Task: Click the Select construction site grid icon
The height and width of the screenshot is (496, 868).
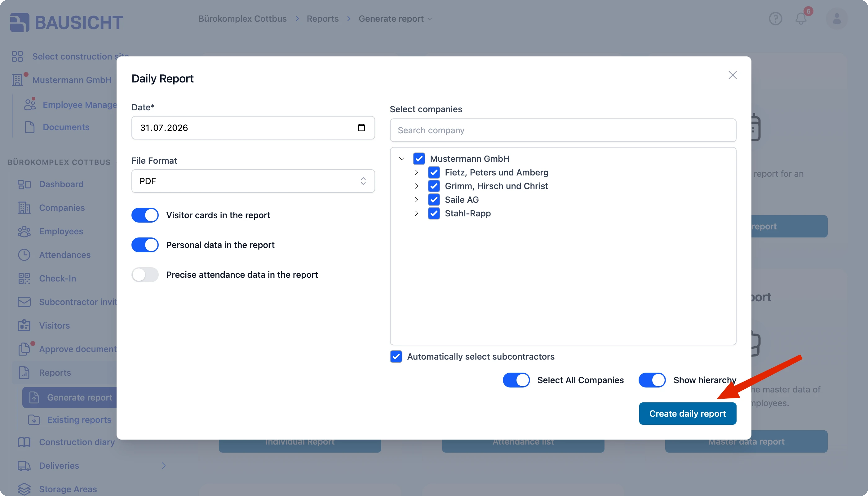Action: [x=17, y=56]
